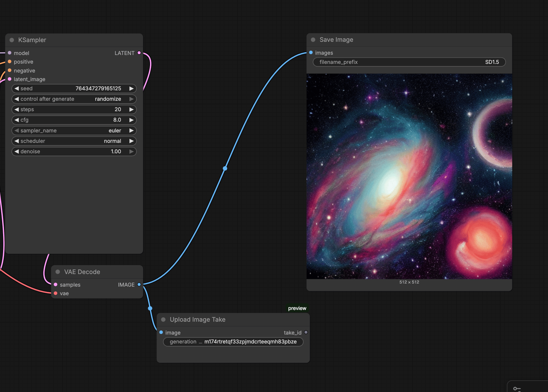This screenshot has width=548, height=392.
Task: Edit the filename_prefix field SD1.5
Action: click(409, 62)
